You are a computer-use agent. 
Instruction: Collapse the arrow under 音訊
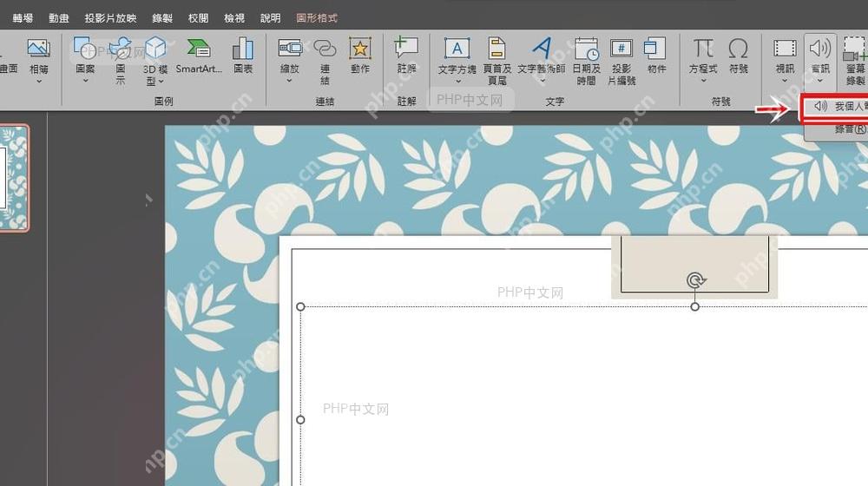coord(820,81)
